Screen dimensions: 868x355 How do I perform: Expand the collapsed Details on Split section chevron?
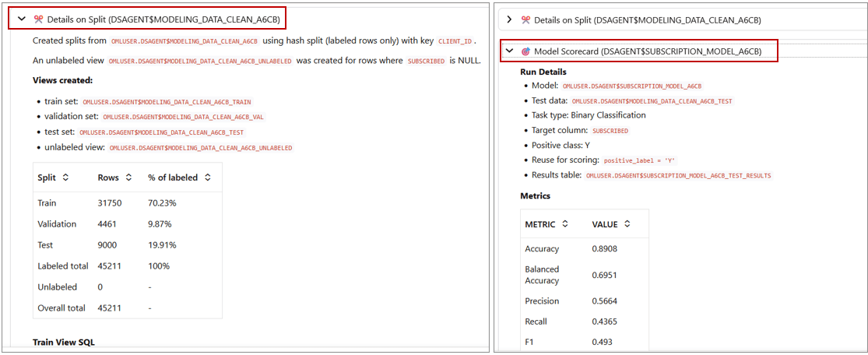(x=509, y=20)
